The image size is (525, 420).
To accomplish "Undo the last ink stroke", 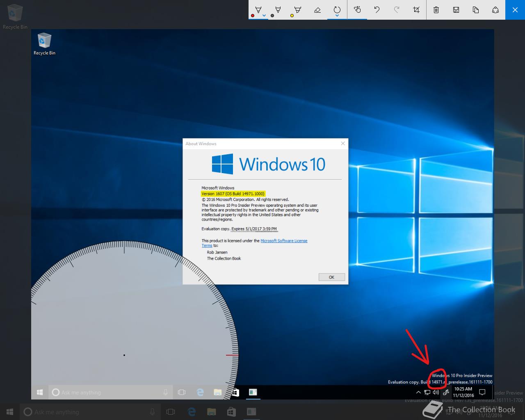I will pyautogui.click(x=377, y=10).
